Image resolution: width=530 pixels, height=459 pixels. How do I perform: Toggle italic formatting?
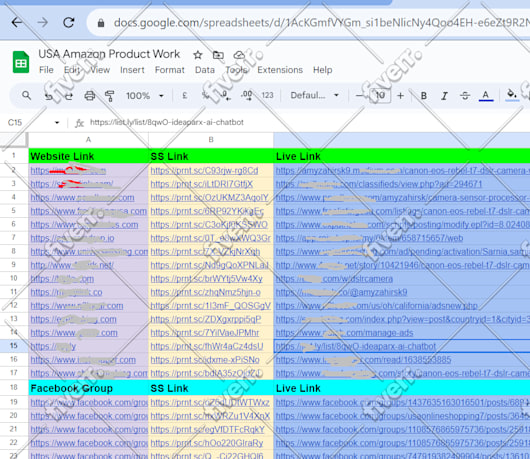pyautogui.click(x=444, y=96)
